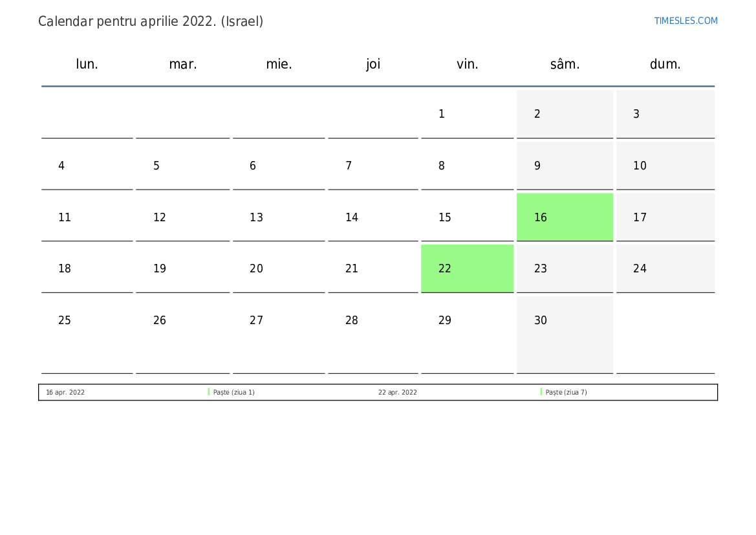
Task: Select date 25 in last week row
Action: [x=65, y=320]
